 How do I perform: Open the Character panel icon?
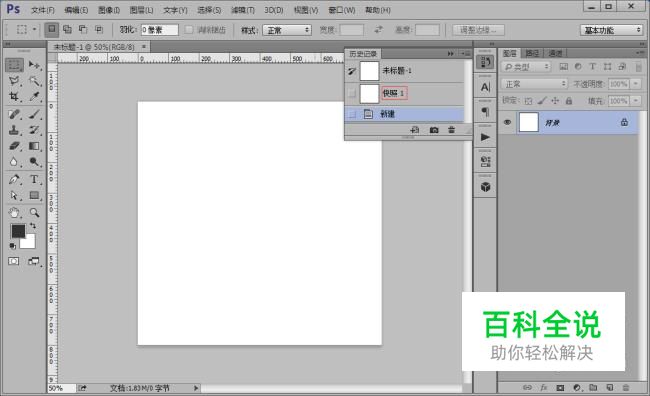pyautogui.click(x=485, y=87)
